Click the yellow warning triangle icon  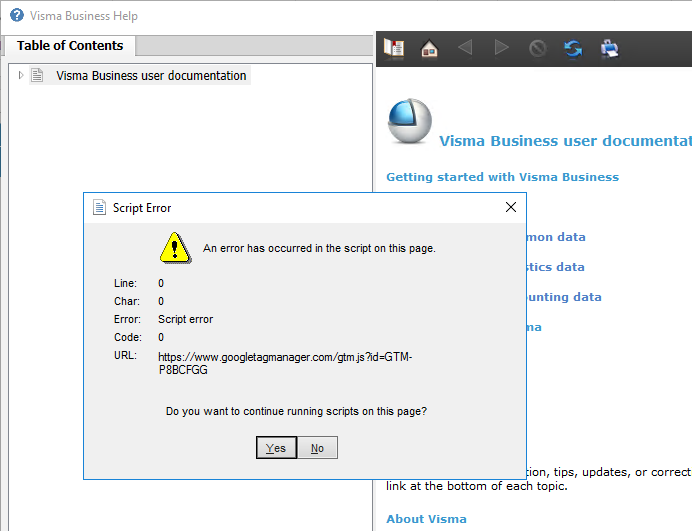coord(175,248)
